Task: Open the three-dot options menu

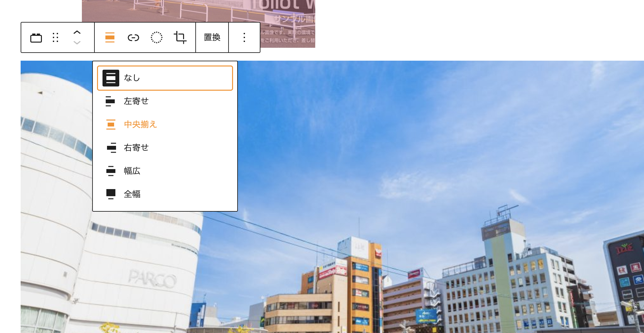Action: click(x=244, y=38)
